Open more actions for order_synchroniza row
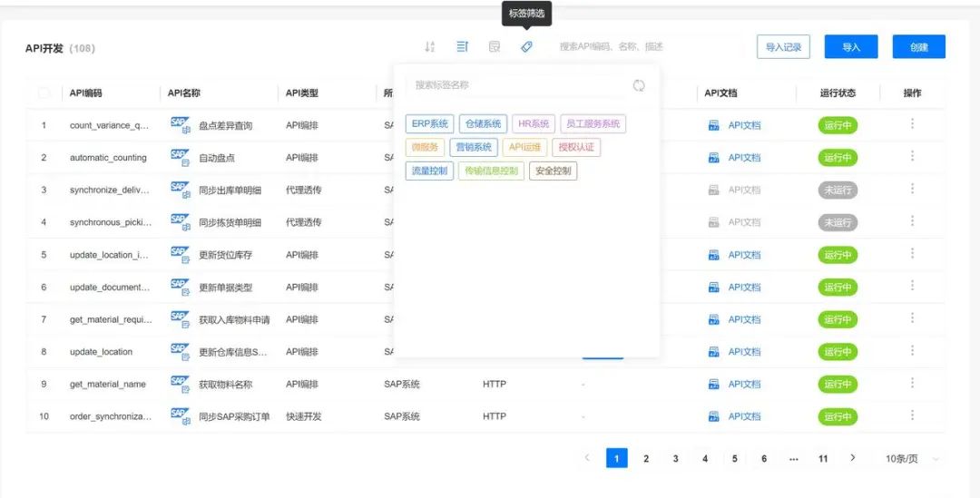This screenshot has width=980, height=498. 913,415
